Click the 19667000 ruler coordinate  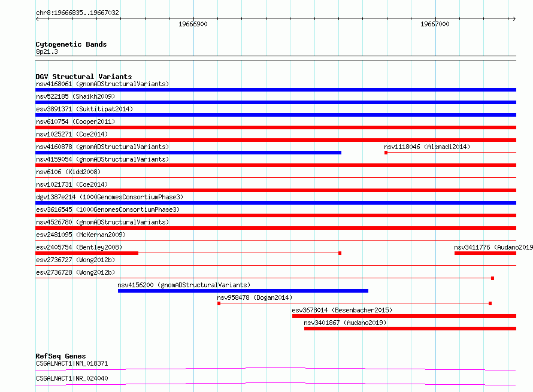[x=435, y=24]
